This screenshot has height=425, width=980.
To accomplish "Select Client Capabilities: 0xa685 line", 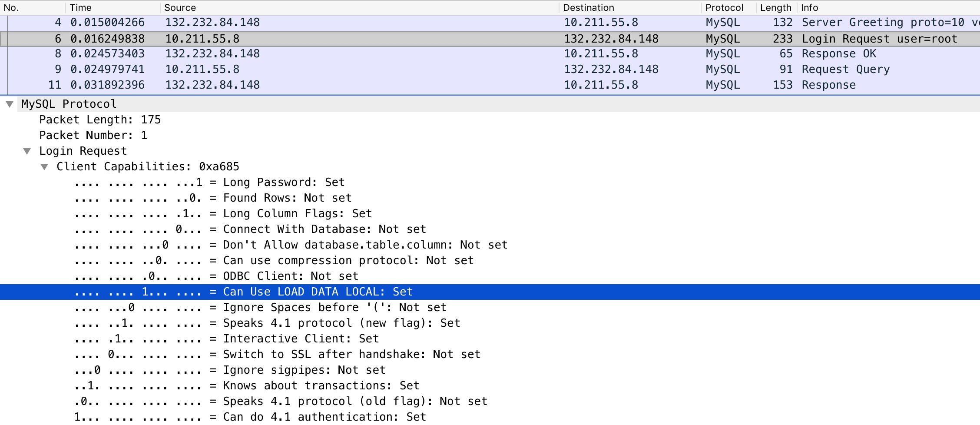I will tap(148, 167).
